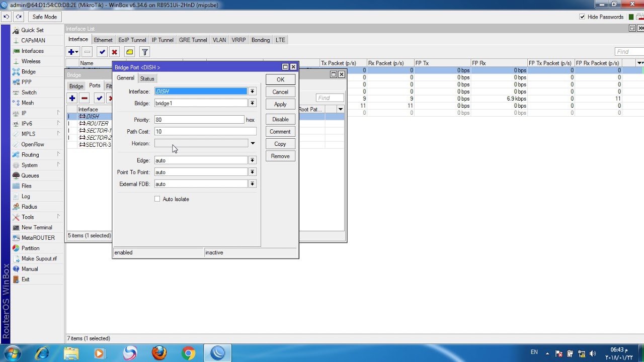
Task: Open Firefox from the taskbar
Action: click(x=159, y=353)
